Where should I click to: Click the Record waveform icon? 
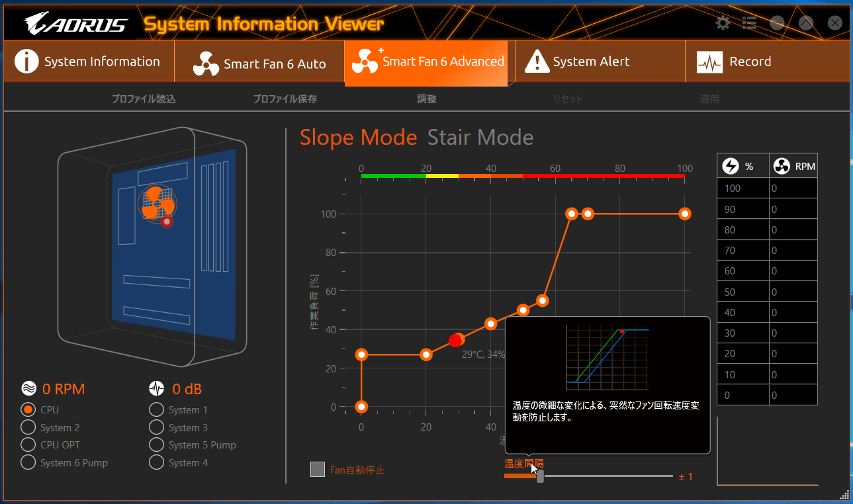coord(709,62)
